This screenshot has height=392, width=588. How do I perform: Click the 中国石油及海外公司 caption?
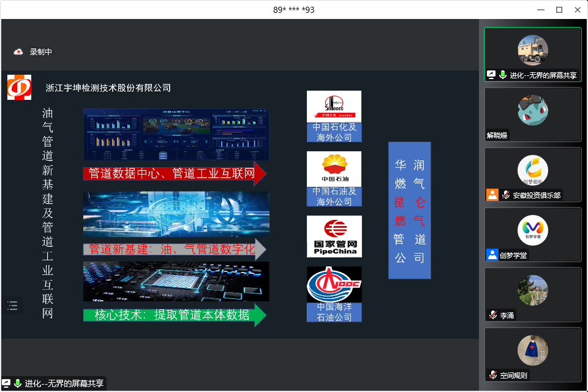click(334, 197)
